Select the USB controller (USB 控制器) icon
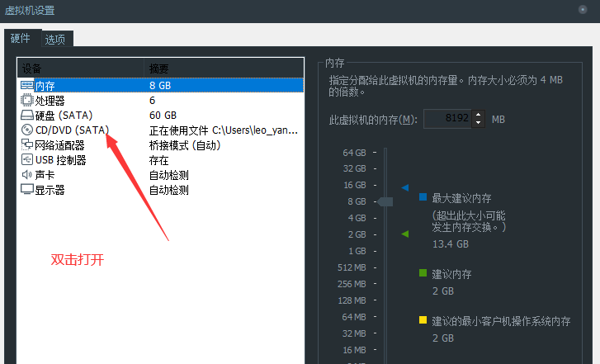The height and width of the screenshot is (364, 600). pos(27,159)
